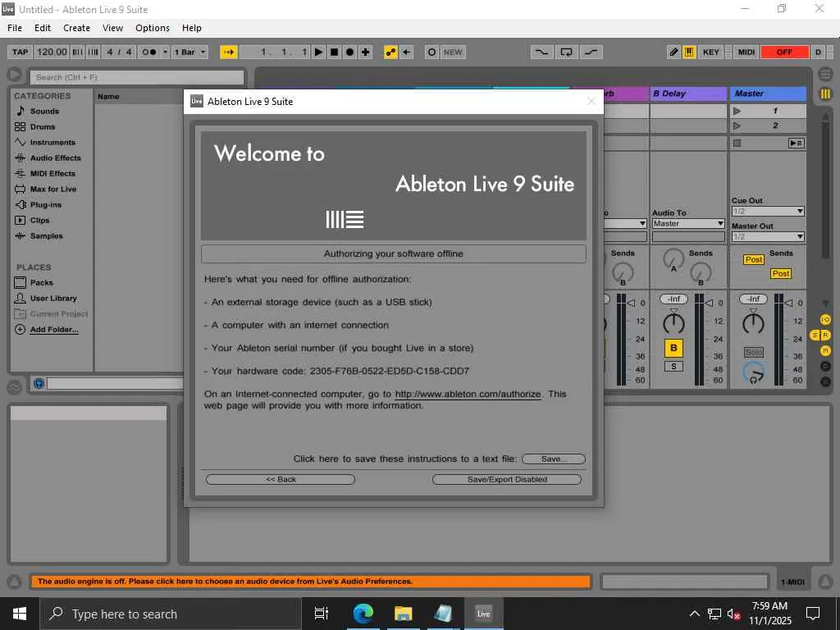The height and width of the screenshot is (630, 840).
Task: Toggle the Punch-In switch
Action: [x=541, y=52]
